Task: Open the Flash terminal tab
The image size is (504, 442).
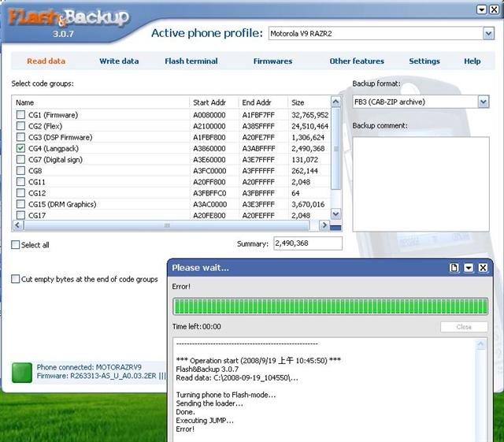Action: (x=191, y=61)
